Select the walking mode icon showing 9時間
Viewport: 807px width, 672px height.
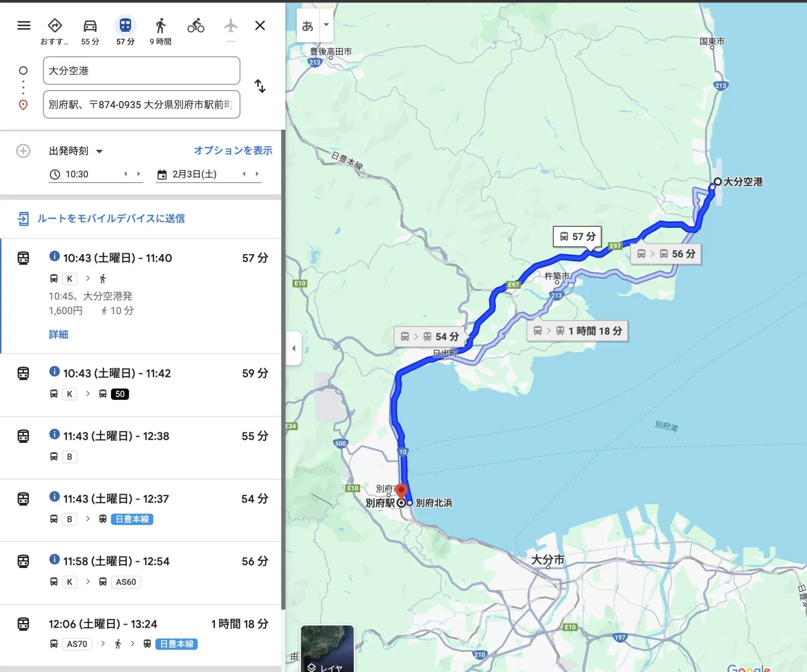pos(160,26)
